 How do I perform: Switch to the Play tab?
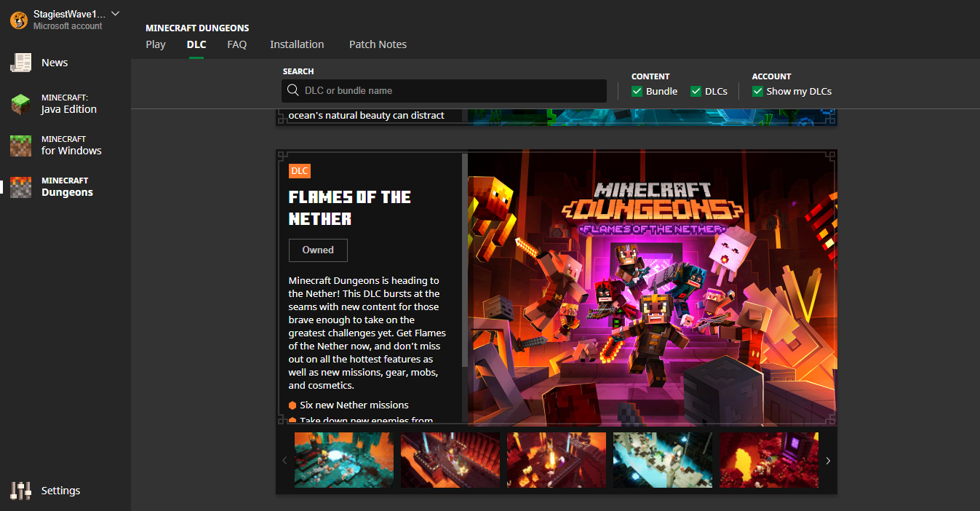click(156, 44)
